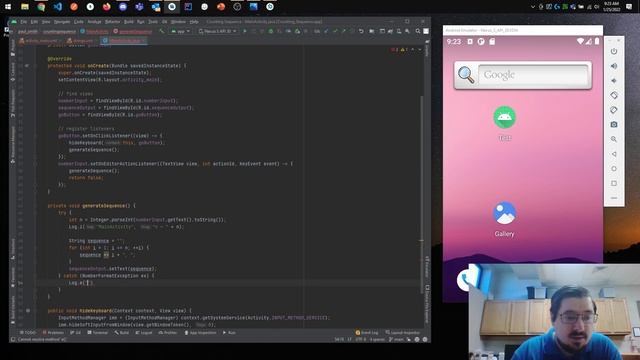The image size is (640, 360).
Task: Click emulator Overview square button
Action: [x=613, y=183]
